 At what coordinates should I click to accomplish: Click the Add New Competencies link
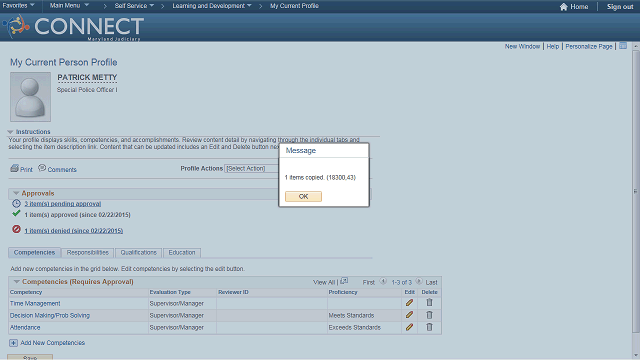point(53,343)
